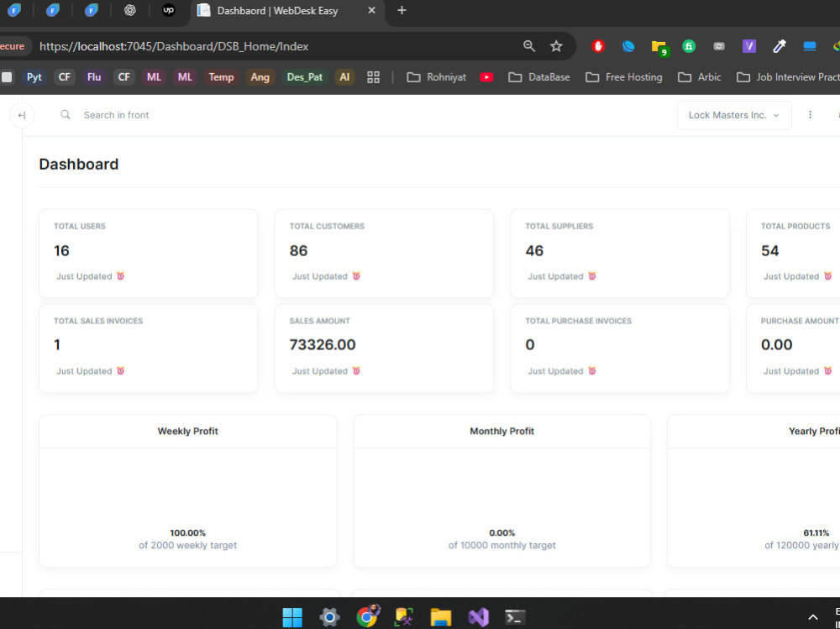This screenshot has width=840, height=629.
Task: Open the AI bookmark group
Action: [344, 77]
